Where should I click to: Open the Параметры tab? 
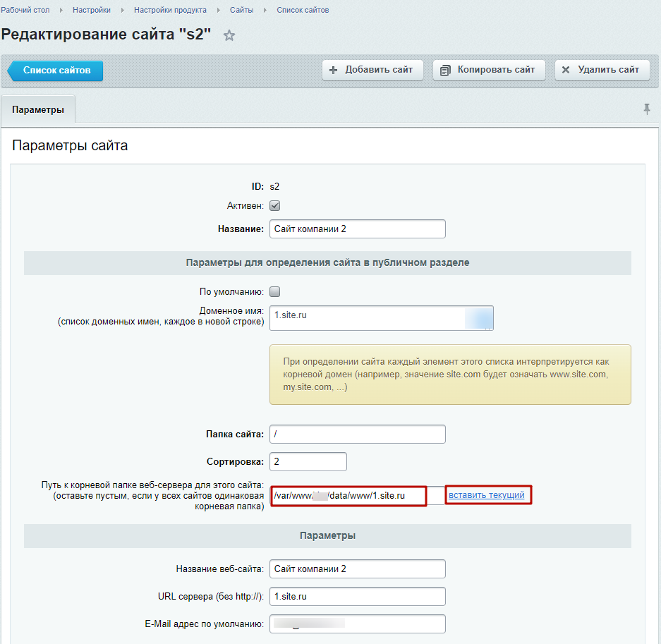tap(38, 110)
